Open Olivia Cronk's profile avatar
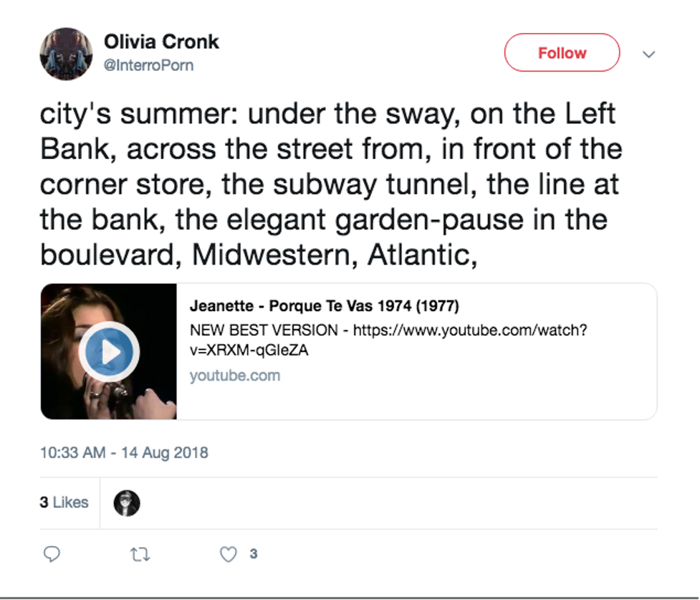This screenshot has height=600, width=700. click(66, 54)
